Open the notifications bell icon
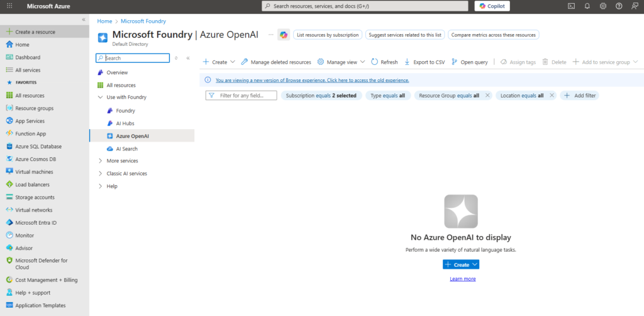This screenshot has width=644, height=316. pyautogui.click(x=587, y=6)
